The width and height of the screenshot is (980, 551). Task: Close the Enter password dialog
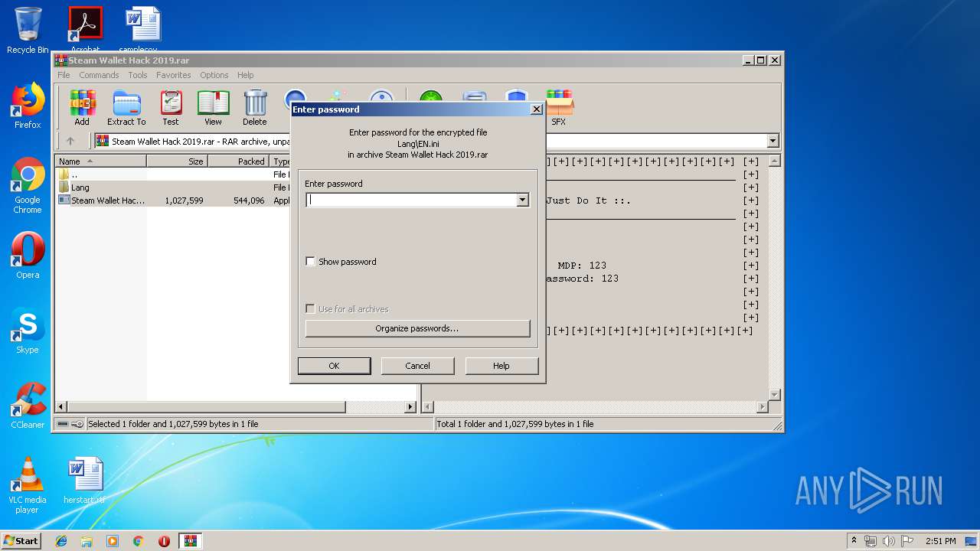pos(537,109)
